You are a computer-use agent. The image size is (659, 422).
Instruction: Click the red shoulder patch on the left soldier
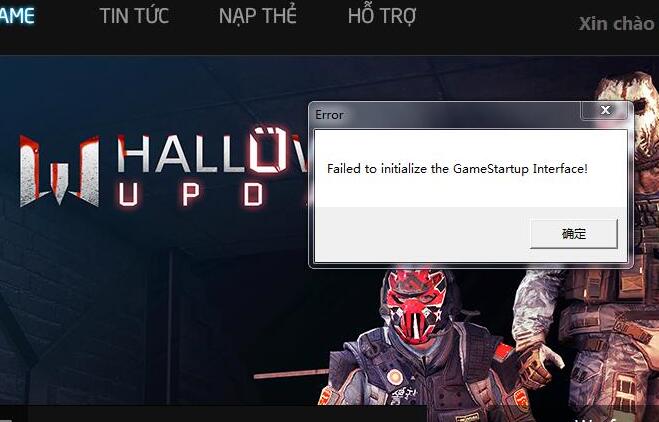(503, 352)
